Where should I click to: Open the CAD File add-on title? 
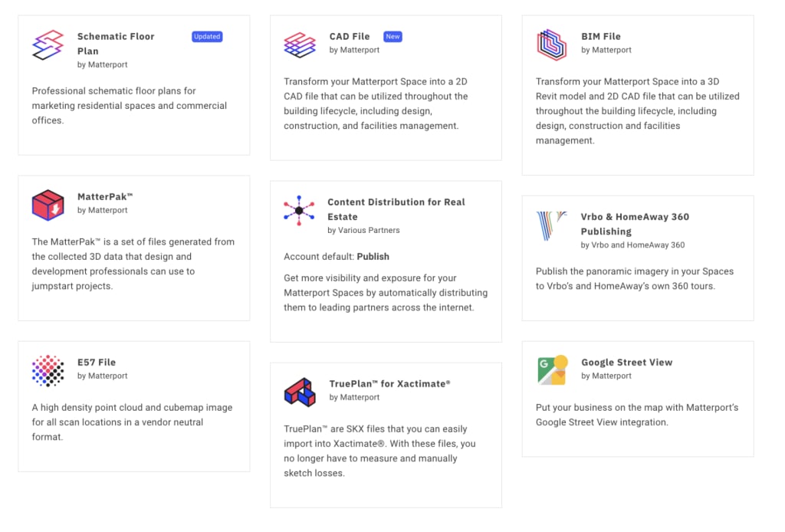tap(350, 37)
